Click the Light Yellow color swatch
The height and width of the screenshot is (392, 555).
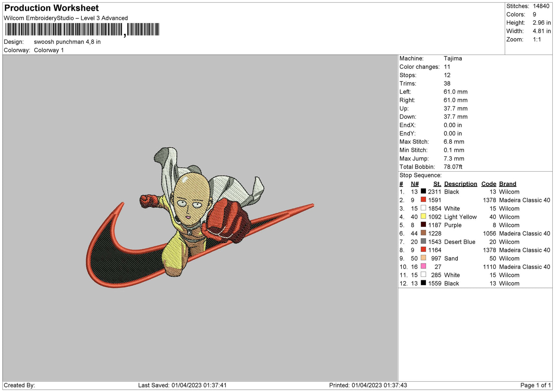click(x=423, y=217)
